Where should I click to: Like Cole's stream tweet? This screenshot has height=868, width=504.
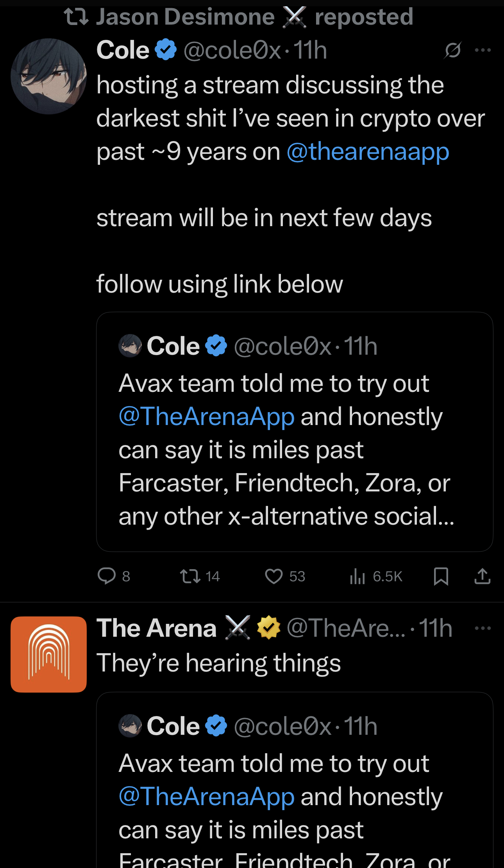tap(273, 576)
